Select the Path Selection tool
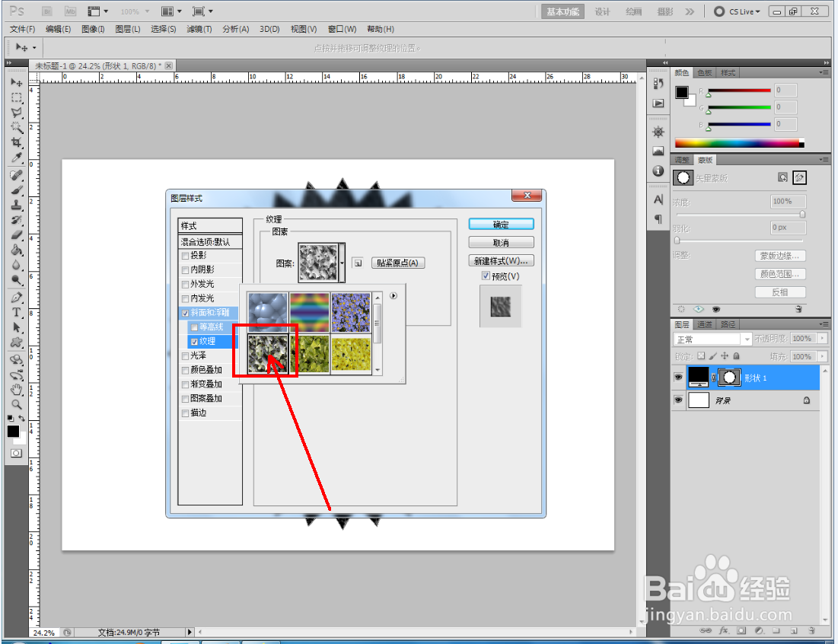The width and height of the screenshot is (838, 644). click(x=17, y=327)
